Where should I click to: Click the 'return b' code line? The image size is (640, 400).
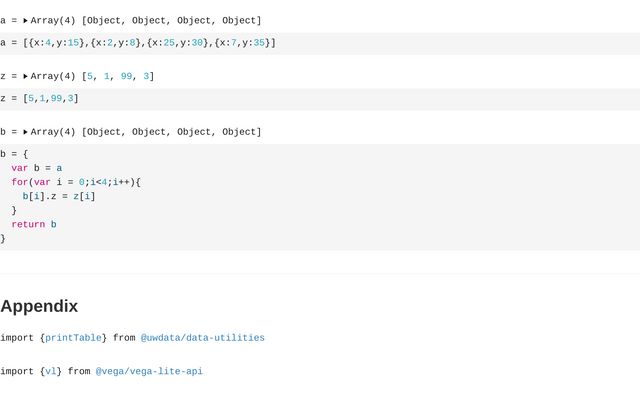point(34,224)
